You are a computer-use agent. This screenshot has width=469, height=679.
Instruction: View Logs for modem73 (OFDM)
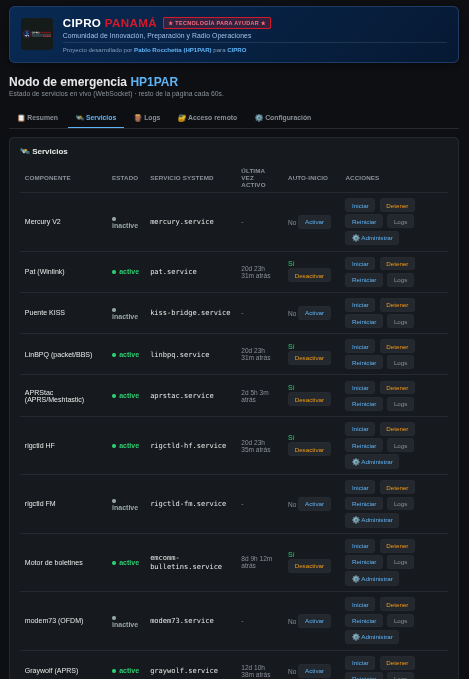point(400,621)
